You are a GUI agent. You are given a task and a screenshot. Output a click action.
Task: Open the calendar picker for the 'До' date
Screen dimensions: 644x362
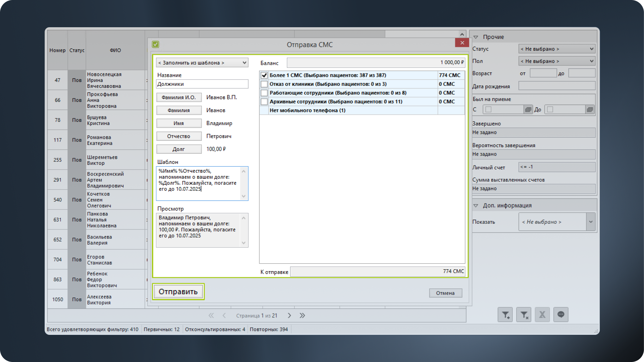pos(590,109)
